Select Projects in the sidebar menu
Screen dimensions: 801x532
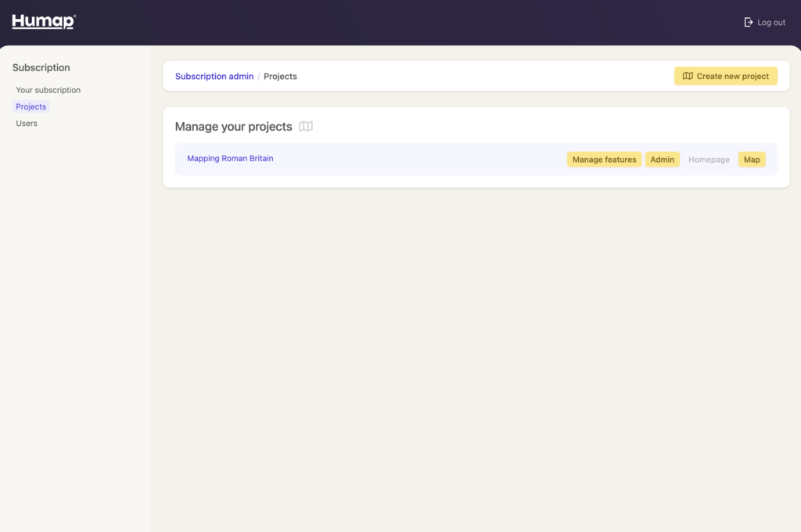pos(31,106)
